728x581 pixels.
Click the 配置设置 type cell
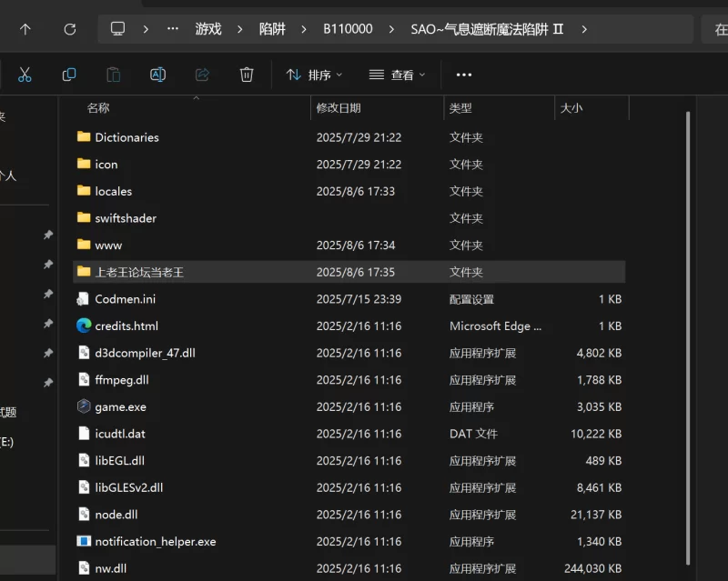tap(471, 299)
